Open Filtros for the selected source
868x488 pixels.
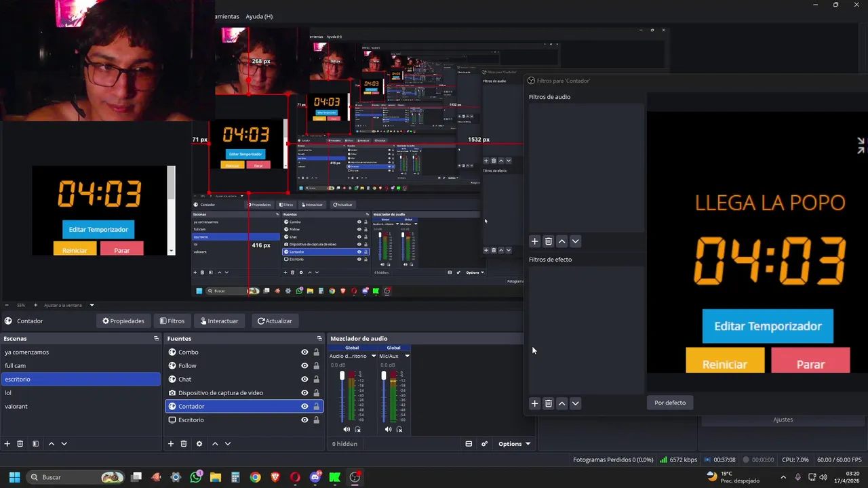[172, 321]
